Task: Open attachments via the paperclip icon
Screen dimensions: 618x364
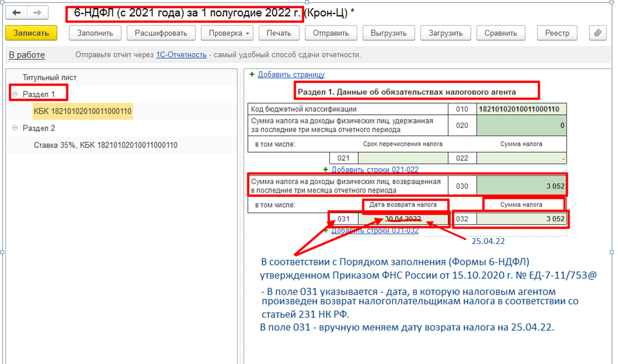Action: click(597, 33)
